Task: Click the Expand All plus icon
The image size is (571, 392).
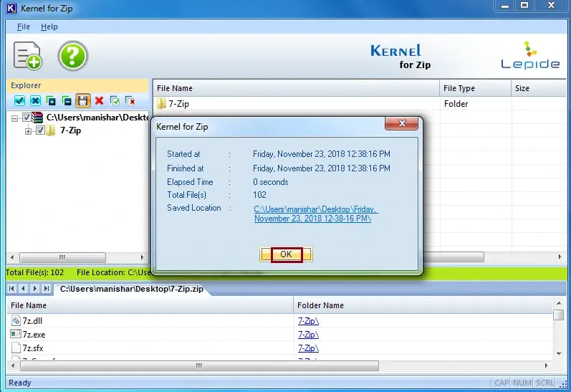Action: click(x=51, y=100)
